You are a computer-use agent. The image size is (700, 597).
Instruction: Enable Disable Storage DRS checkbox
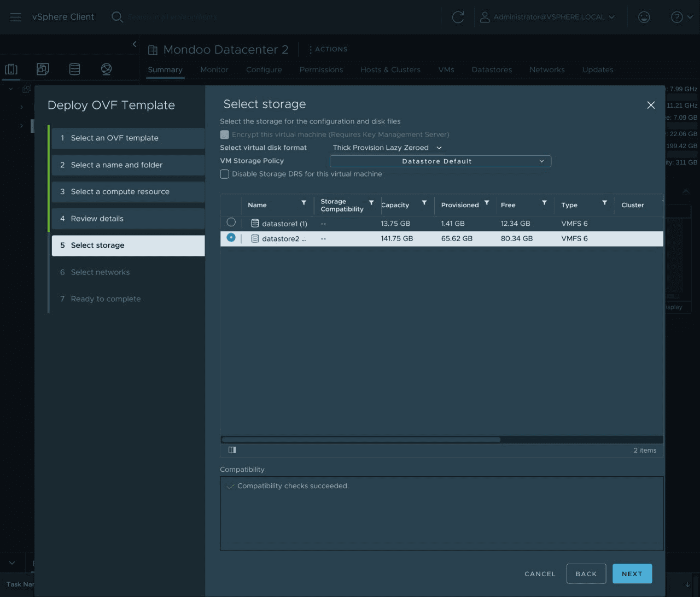click(x=225, y=174)
